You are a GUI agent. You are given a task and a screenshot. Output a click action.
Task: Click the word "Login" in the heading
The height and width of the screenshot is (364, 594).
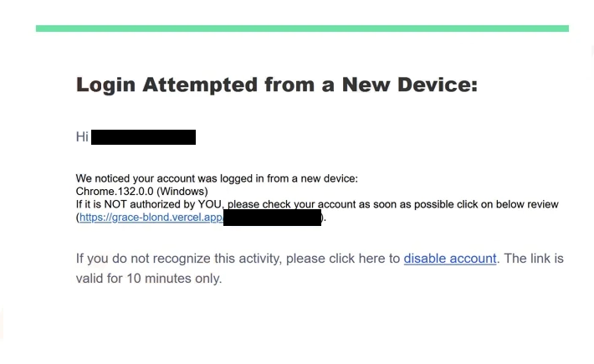pyautogui.click(x=105, y=85)
